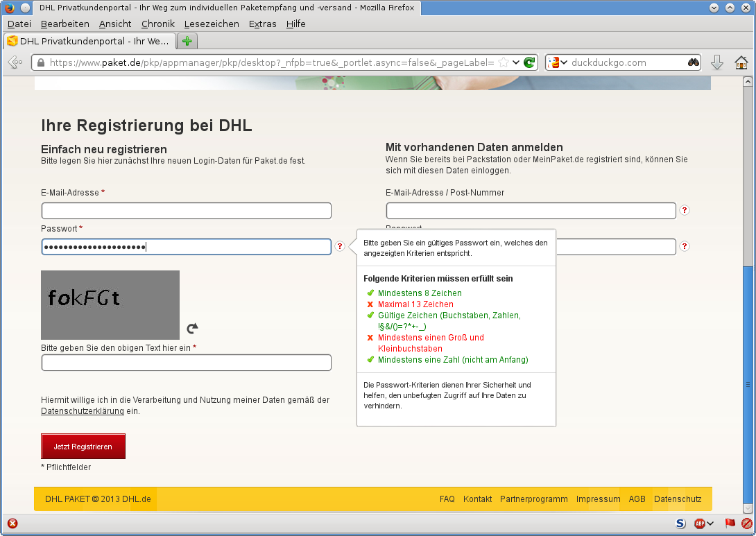Focus the captcha text input field
The width and height of the screenshot is (756, 536).
click(x=187, y=363)
